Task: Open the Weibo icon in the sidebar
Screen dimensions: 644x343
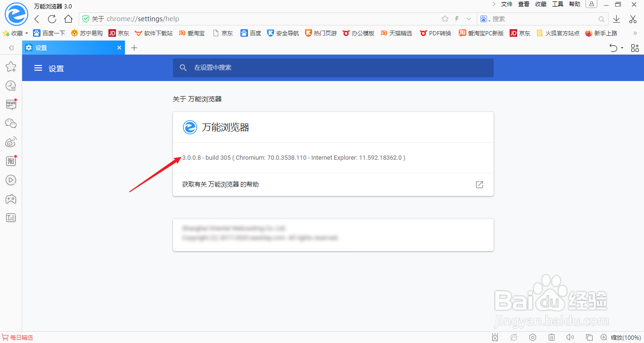Action: pyautogui.click(x=11, y=142)
